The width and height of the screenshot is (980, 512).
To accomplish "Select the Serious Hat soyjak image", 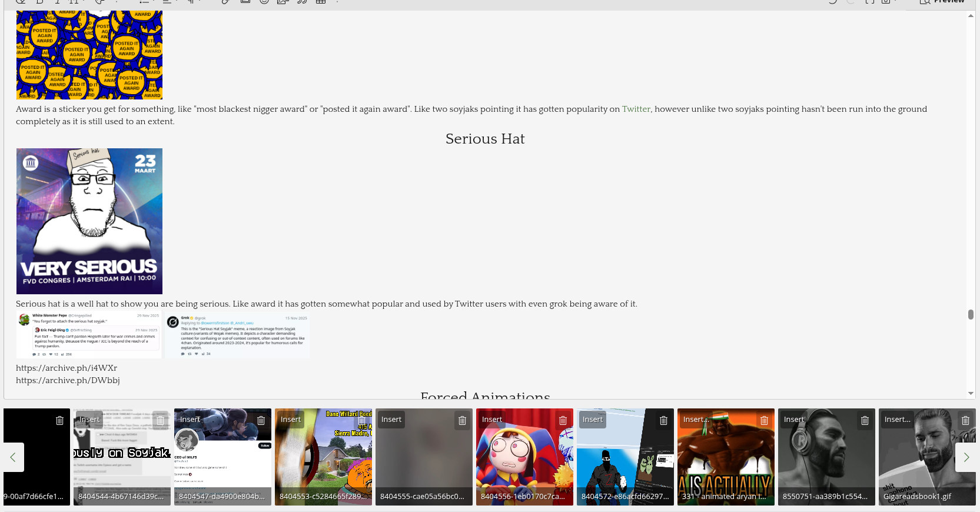I will 89,221.
